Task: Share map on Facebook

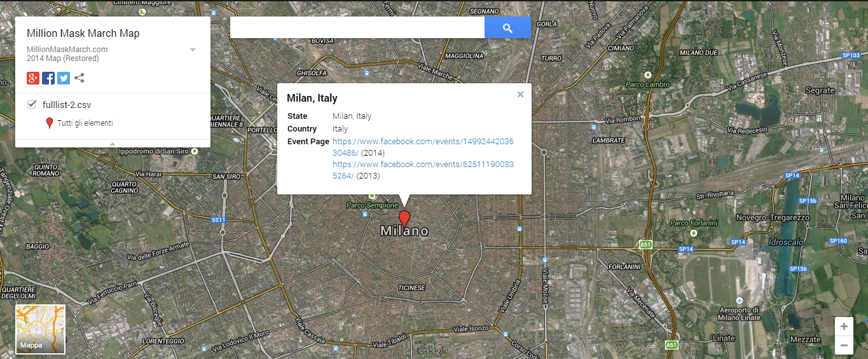Action: point(48,78)
